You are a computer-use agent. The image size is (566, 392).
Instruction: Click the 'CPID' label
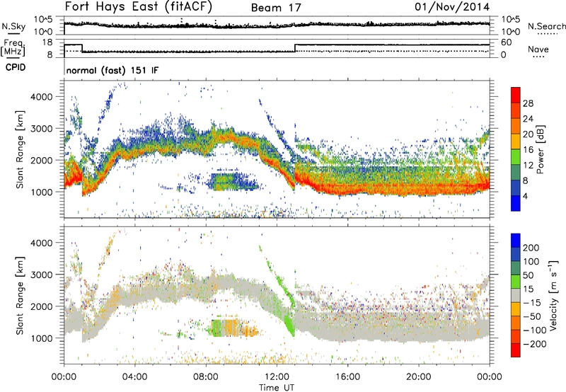[16, 67]
